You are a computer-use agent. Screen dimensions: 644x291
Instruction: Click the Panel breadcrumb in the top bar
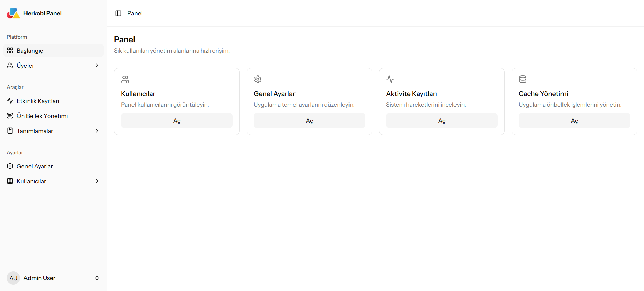(x=135, y=13)
